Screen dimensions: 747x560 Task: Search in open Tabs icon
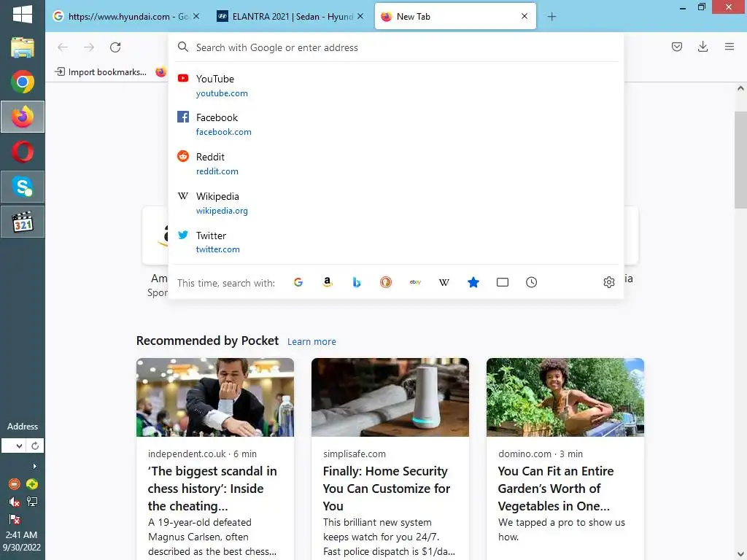[503, 282]
